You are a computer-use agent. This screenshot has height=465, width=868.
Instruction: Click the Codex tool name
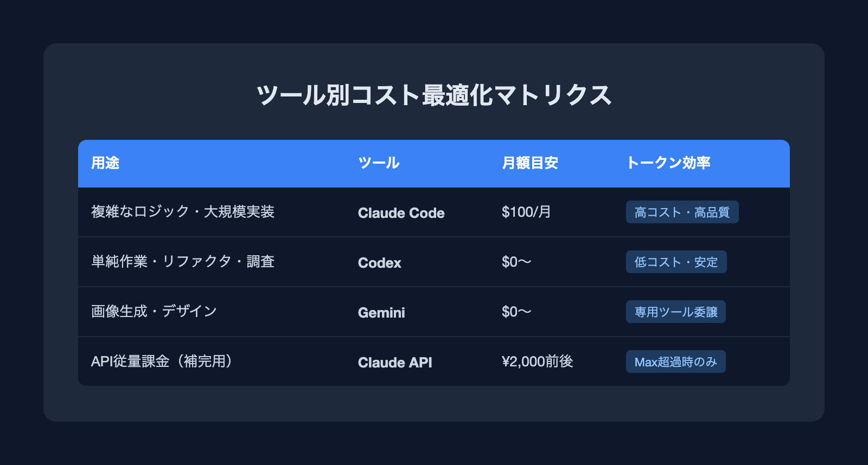[x=379, y=263]
